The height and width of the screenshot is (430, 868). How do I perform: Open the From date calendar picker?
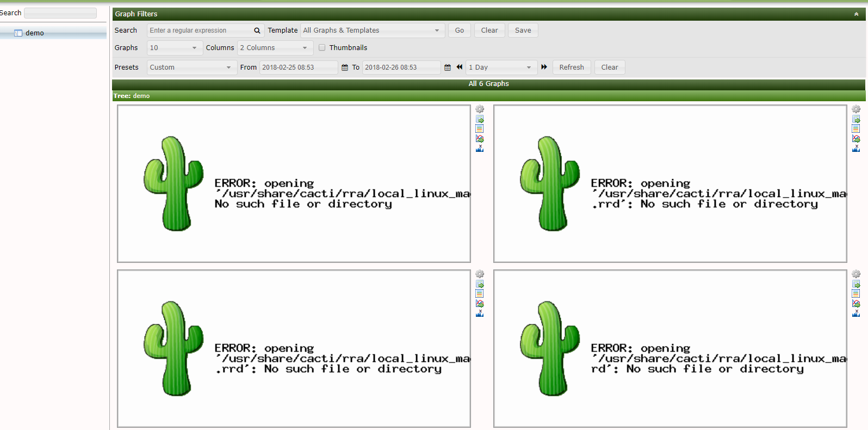coord(345,67)
